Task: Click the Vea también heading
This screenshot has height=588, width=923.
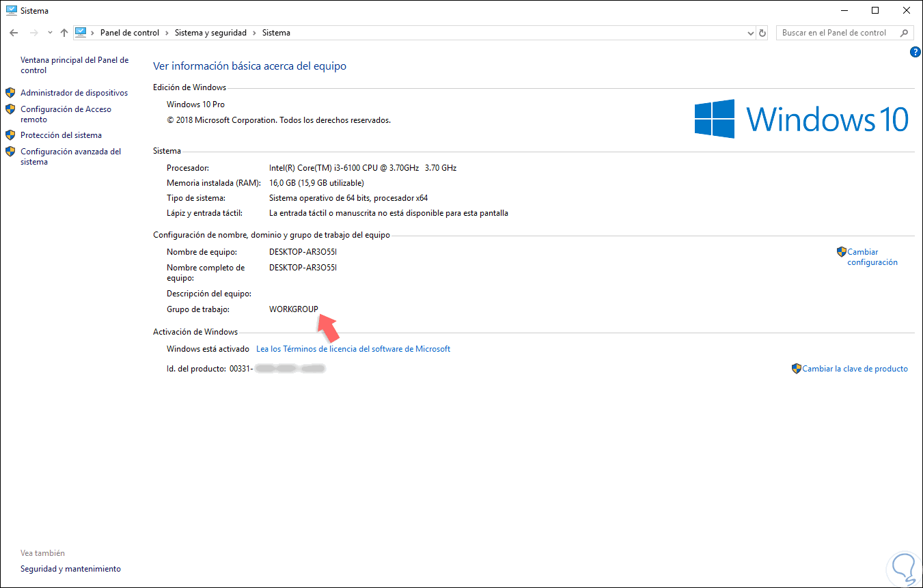Action: 42,553
